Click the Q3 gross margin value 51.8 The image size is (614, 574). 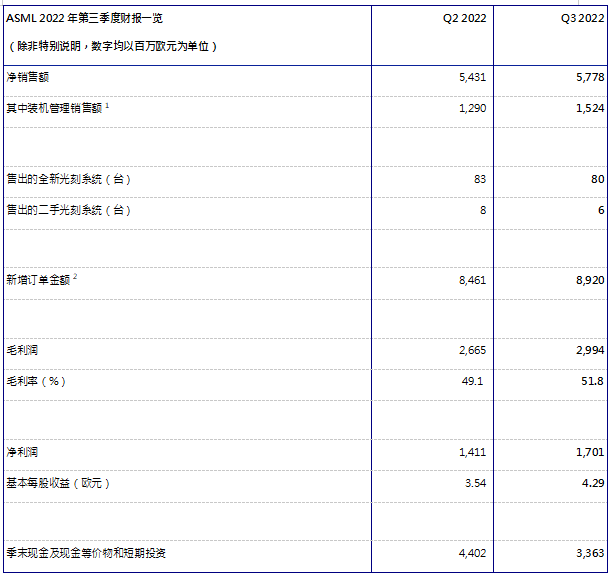[x=590, y=381]
